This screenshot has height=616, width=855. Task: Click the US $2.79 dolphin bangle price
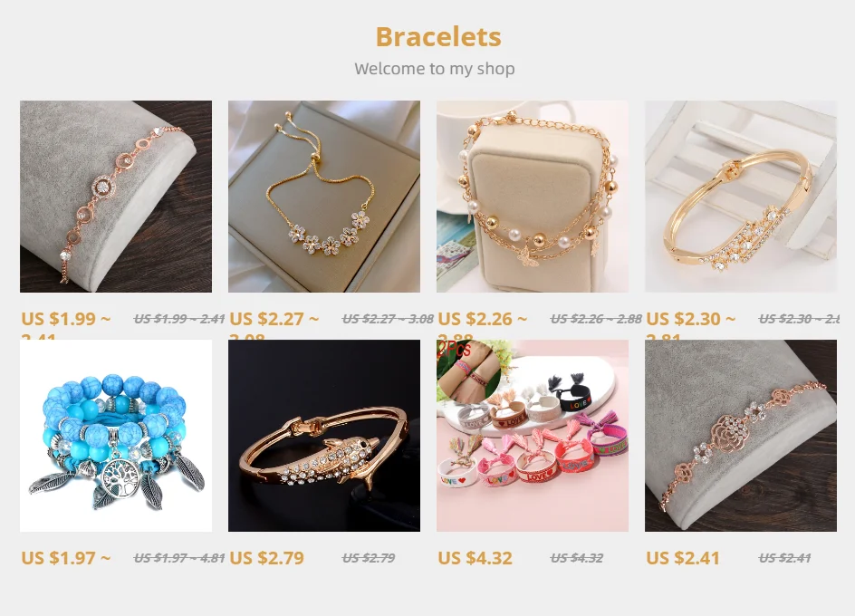[266, 558]
